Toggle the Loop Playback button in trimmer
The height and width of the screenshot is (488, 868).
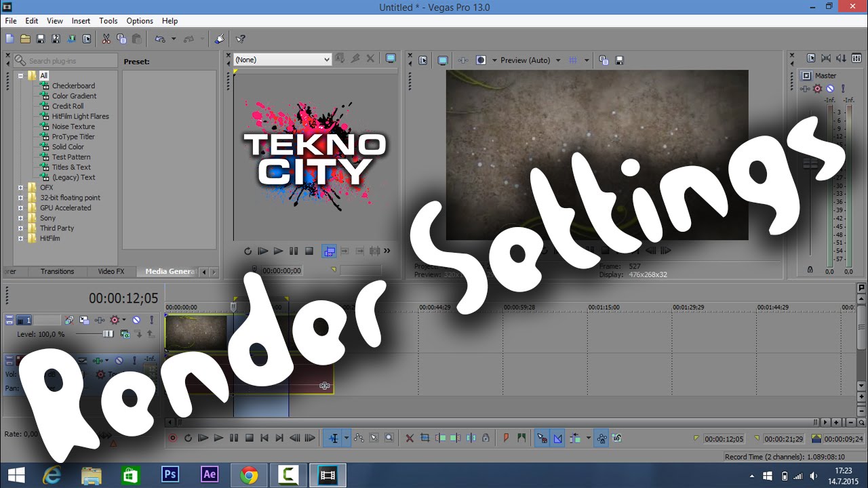(248, 251)
